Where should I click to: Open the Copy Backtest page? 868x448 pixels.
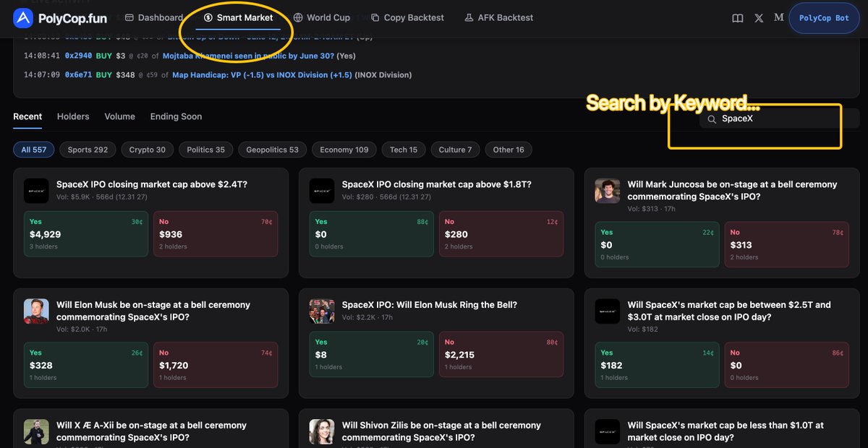point(407,17)
